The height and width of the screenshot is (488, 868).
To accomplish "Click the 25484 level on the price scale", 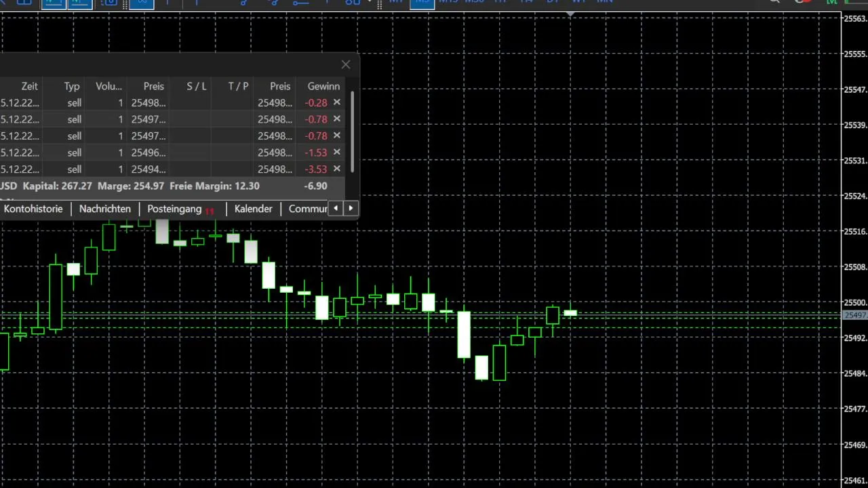I will (854, 373).
